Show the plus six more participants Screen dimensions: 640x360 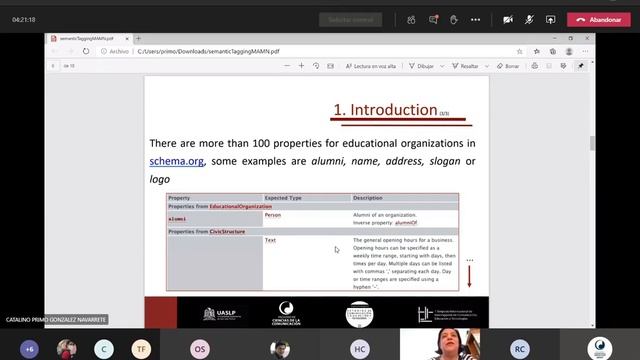tap(29, 349)
